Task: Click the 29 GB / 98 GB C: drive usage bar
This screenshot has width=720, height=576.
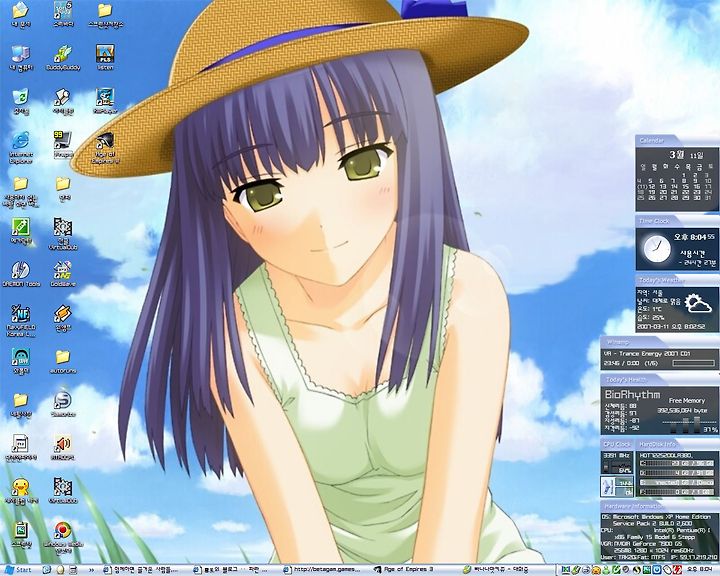Action: coord(678,464)
